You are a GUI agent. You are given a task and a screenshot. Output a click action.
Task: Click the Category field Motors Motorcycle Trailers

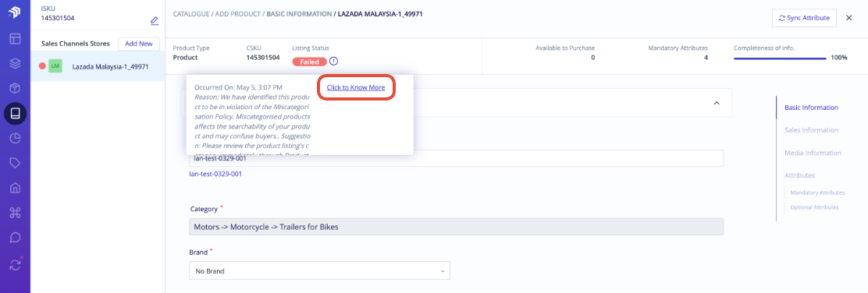(456, 227)
